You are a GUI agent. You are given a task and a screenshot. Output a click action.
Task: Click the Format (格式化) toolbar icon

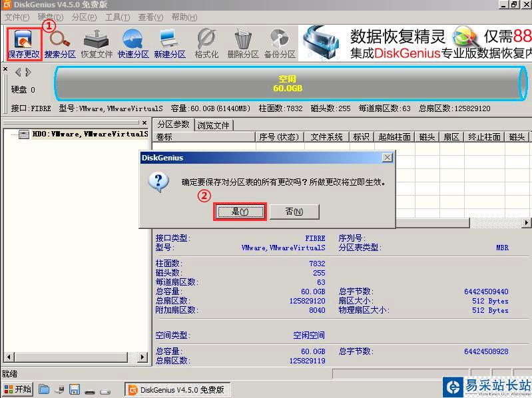coord(206,45)
